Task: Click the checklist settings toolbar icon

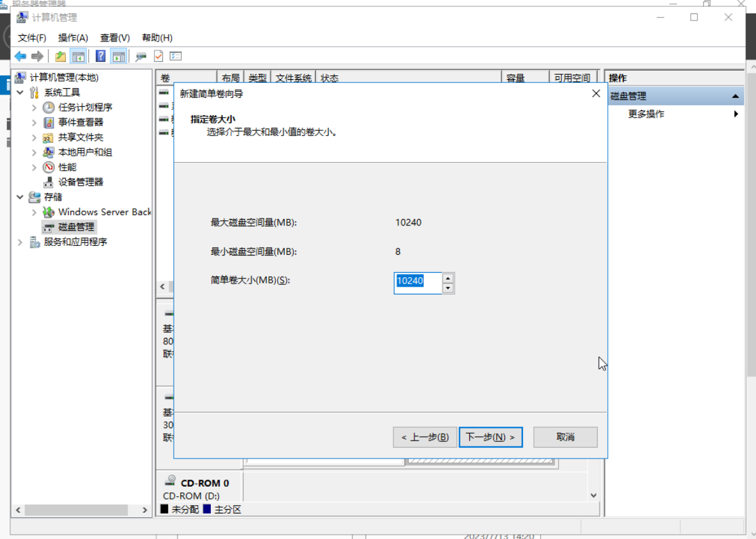Action: coord(176,56)
